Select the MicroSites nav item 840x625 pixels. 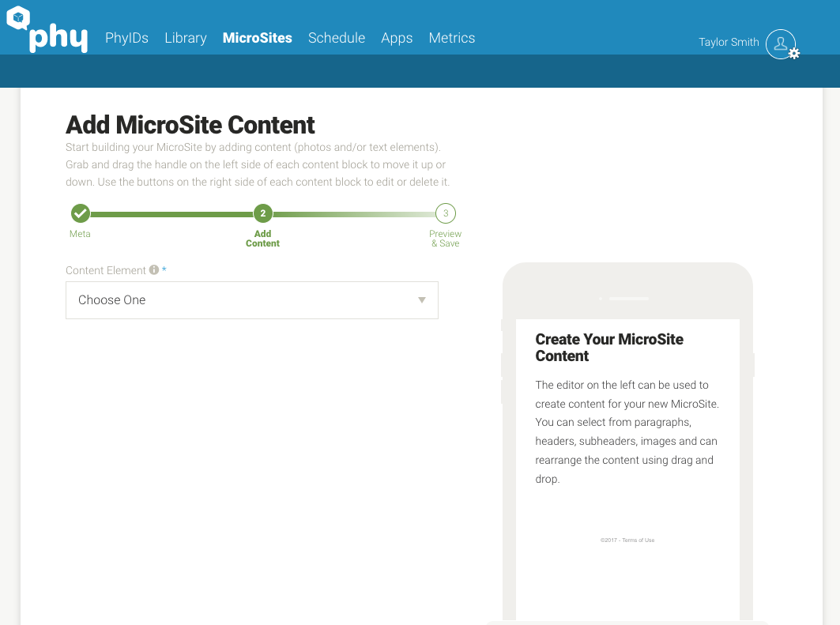pos(258,38)
